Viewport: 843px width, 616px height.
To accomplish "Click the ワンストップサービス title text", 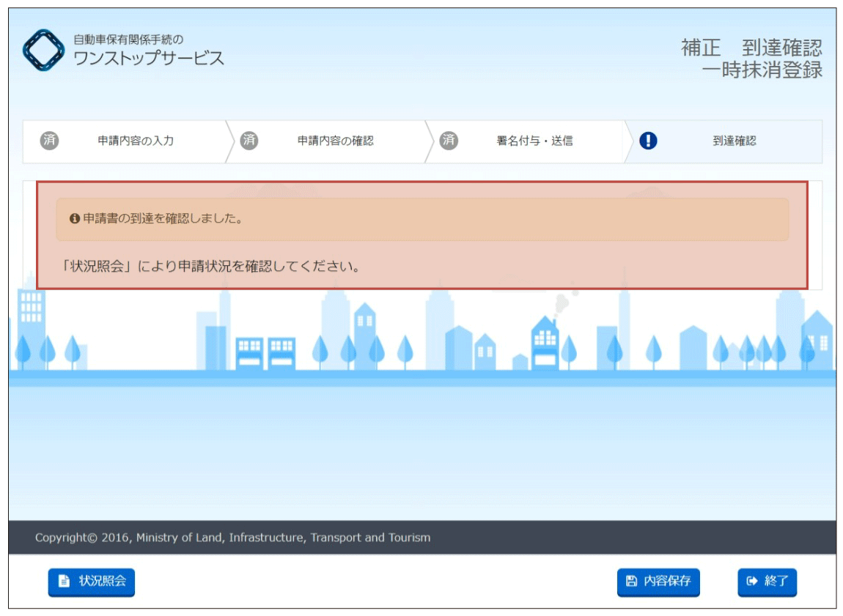I will (148, 58).
